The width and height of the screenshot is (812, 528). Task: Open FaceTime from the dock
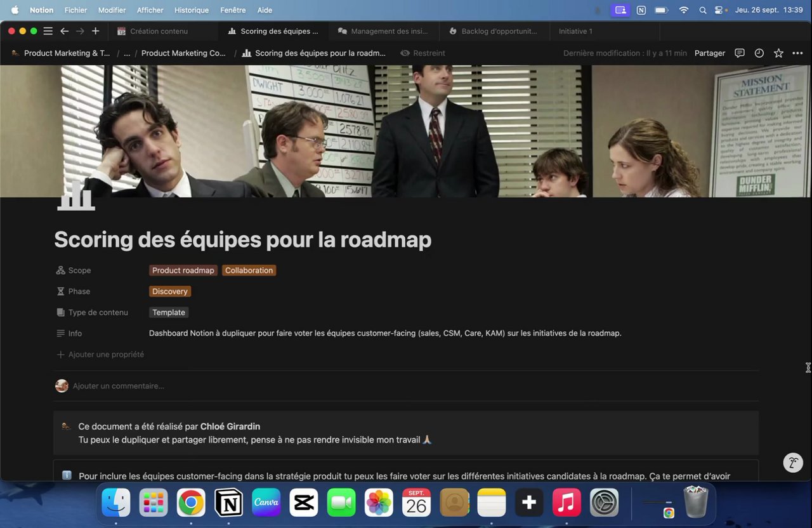coord(341,503)
